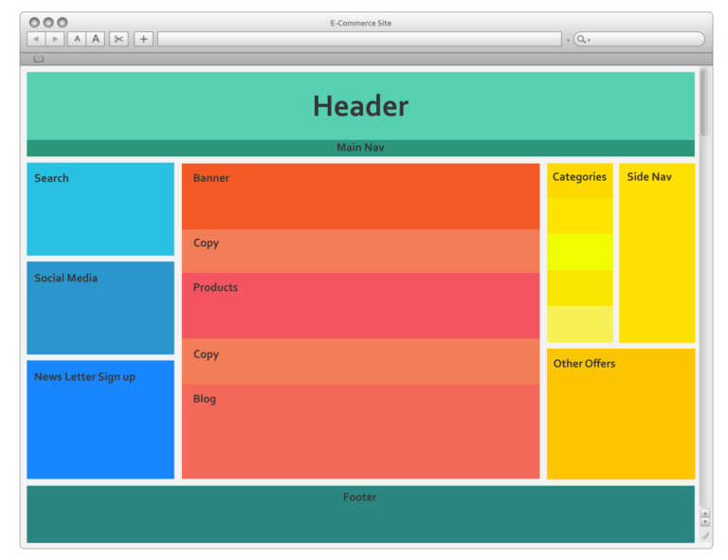Click the browser search field
This screenshot has height=560, width=728.
click(x=639, y=39)
